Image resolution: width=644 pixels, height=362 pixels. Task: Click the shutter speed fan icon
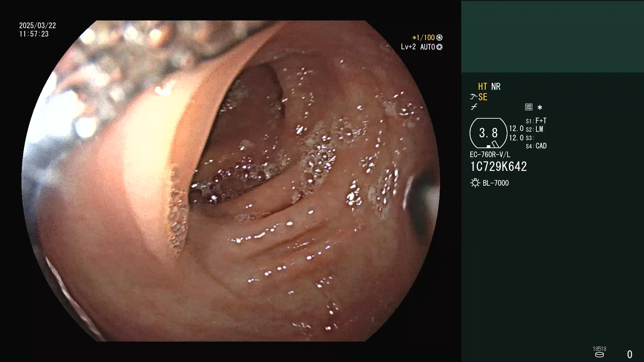(x=439, y=38)
